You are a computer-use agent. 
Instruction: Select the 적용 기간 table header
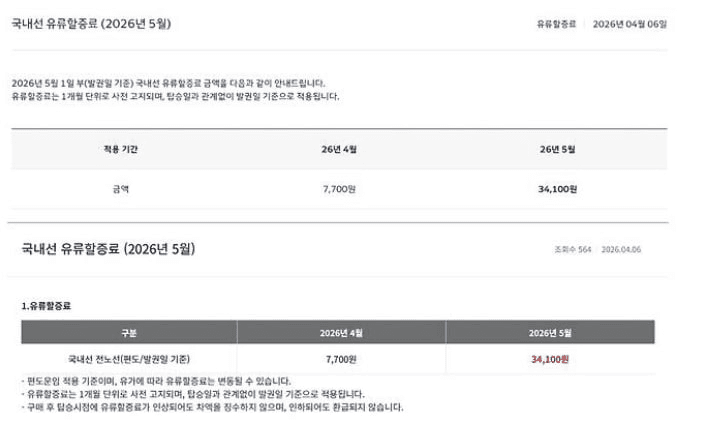[118, 149]
